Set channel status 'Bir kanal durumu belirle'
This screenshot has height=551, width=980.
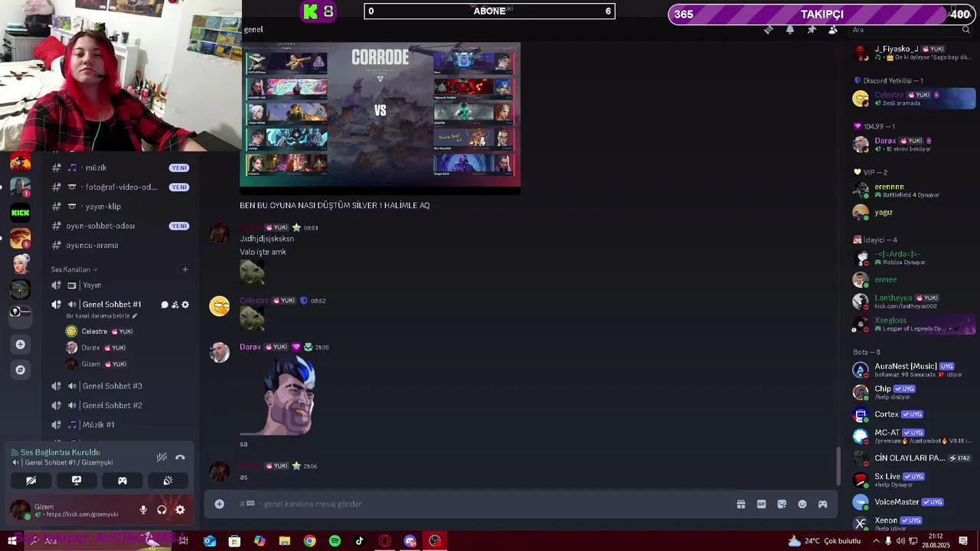click(101, 315)
